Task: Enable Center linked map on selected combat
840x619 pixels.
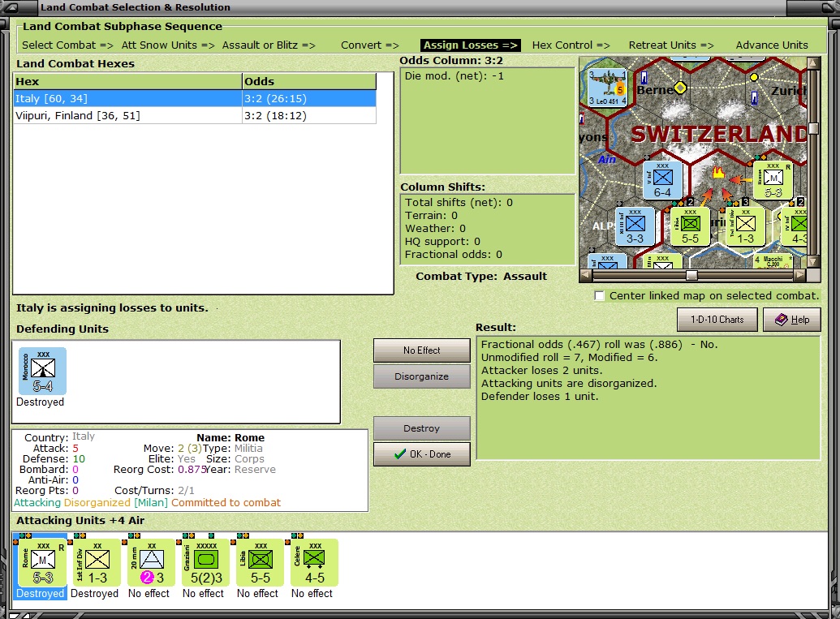Action: pos(600,296)
